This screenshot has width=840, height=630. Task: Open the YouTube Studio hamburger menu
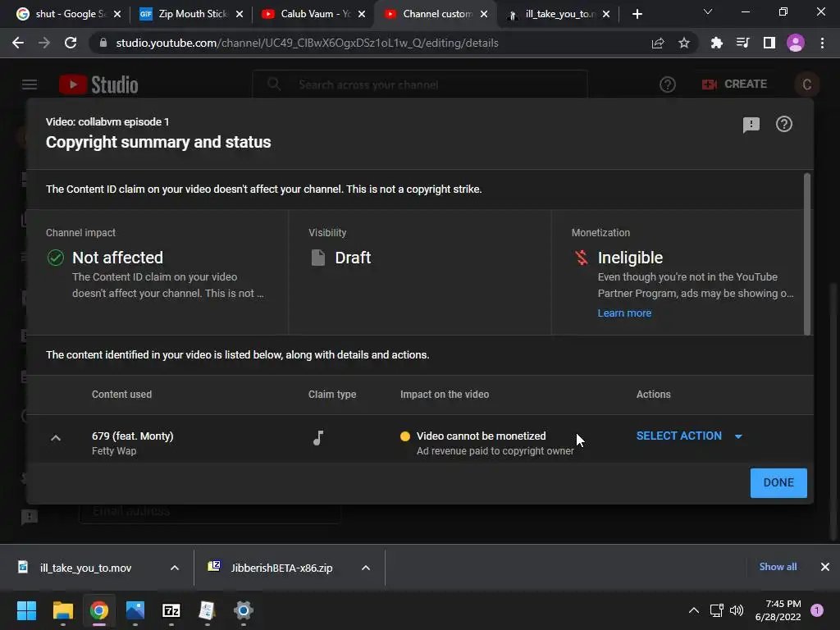[30, 84]
